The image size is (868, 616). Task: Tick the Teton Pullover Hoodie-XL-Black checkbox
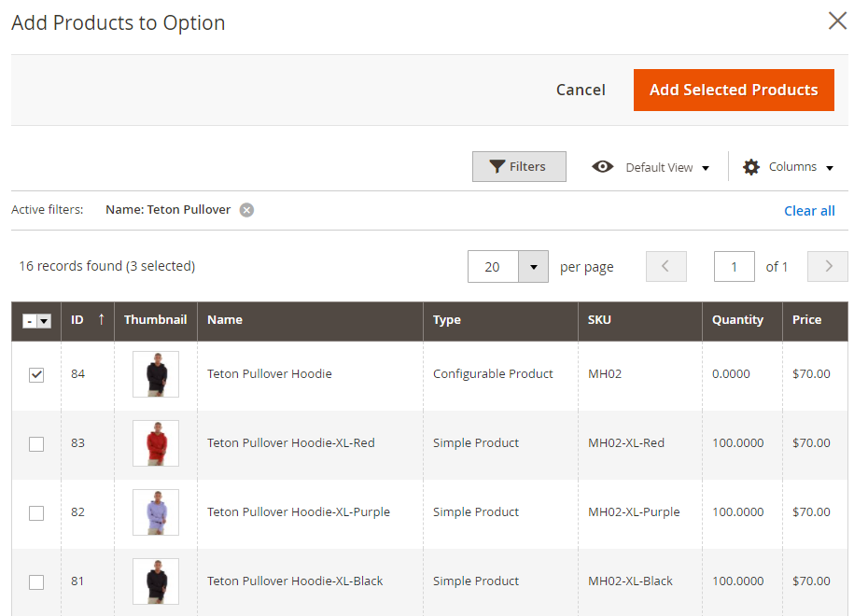pyautogui.click(x=36, y=582)
